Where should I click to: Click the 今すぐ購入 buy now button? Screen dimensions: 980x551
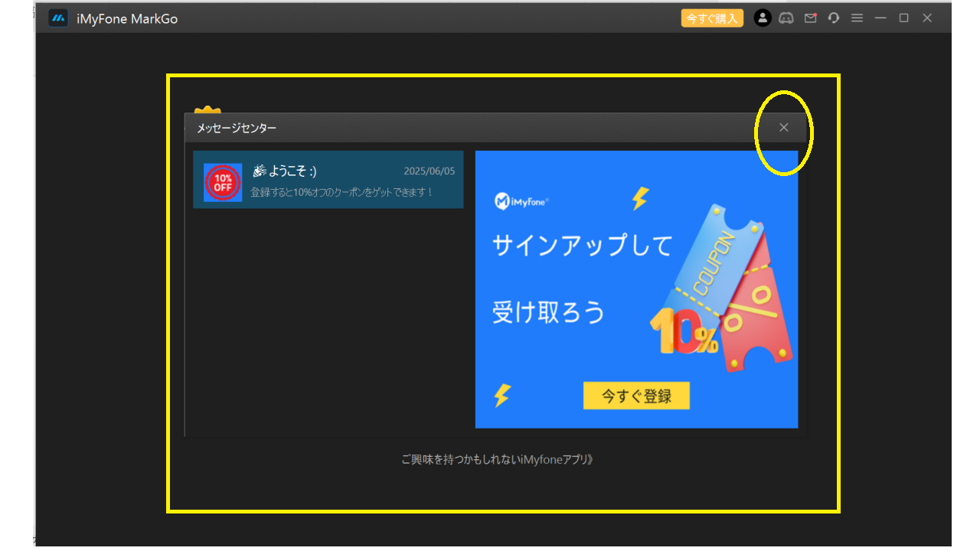[x=712, y=18]
